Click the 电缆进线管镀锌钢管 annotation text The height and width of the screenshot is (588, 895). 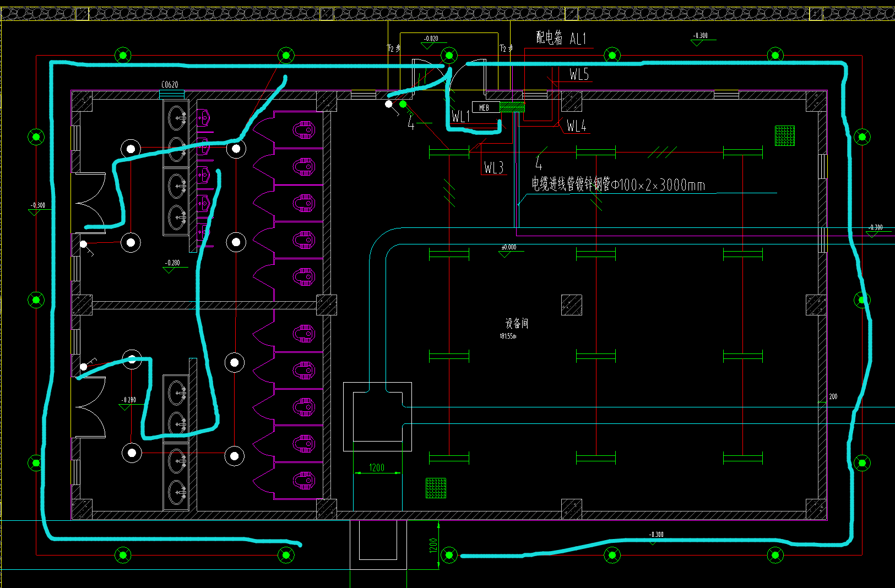pyautogui.click(x=618, y=184)
